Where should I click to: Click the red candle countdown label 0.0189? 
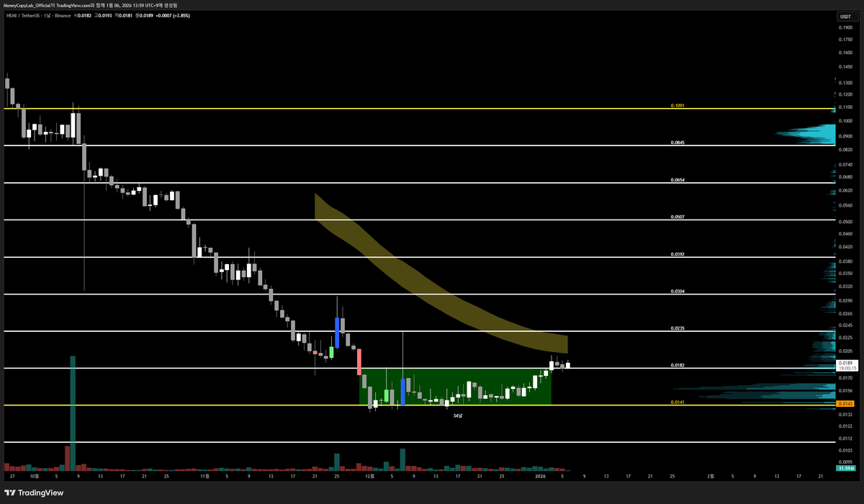point(847,365)
